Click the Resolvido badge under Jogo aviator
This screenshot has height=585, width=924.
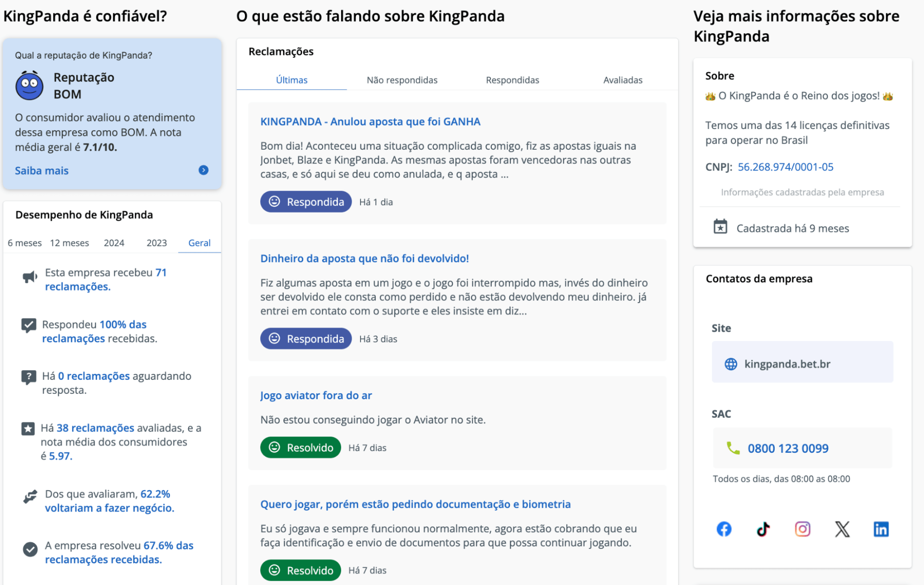[300, 447]
